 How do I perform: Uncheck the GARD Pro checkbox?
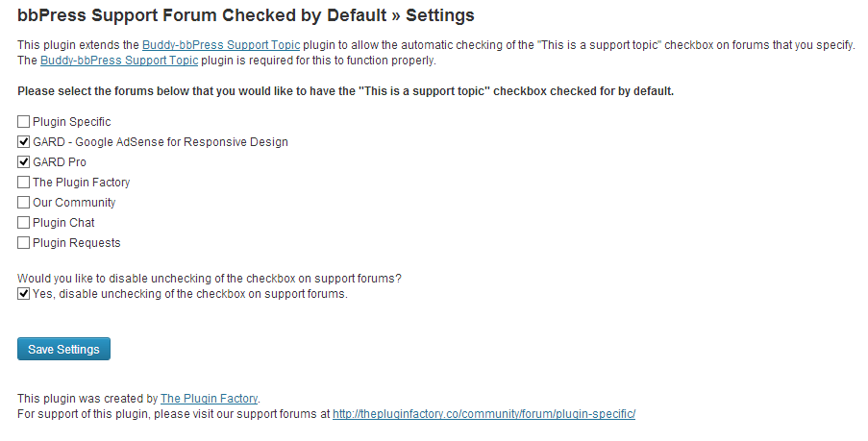click(x=23, y=162)
